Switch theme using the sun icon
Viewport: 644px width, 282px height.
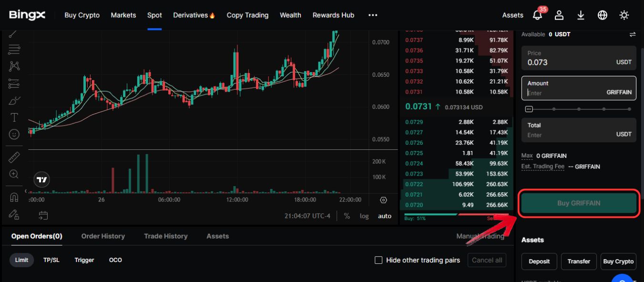click(624, 15)
